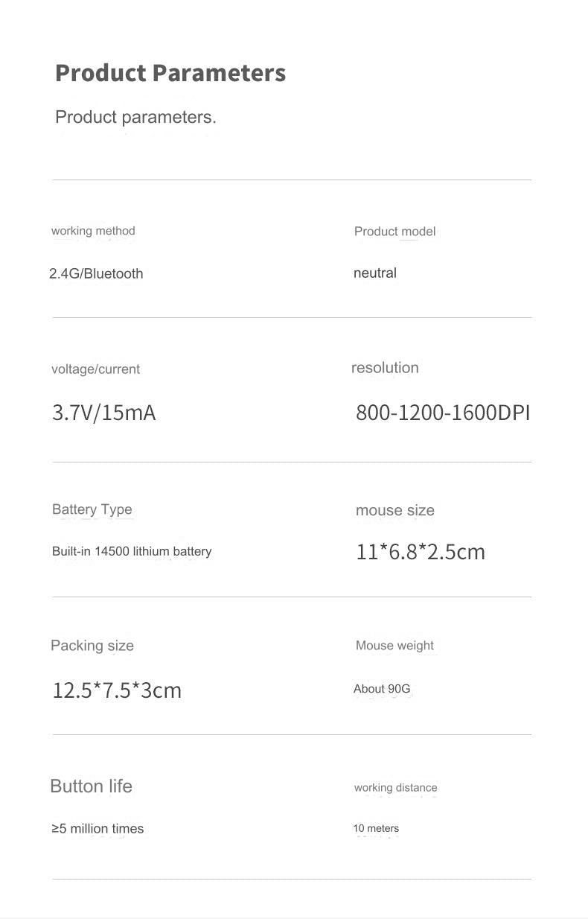Select the 'voltage/current' label

pos(95,369)
